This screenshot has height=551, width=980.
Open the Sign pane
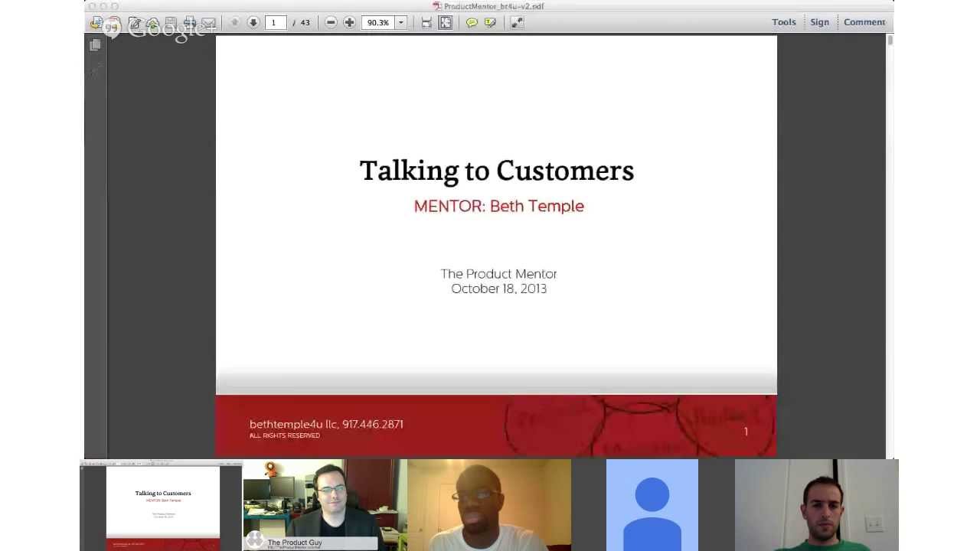(x=820, y=22)
